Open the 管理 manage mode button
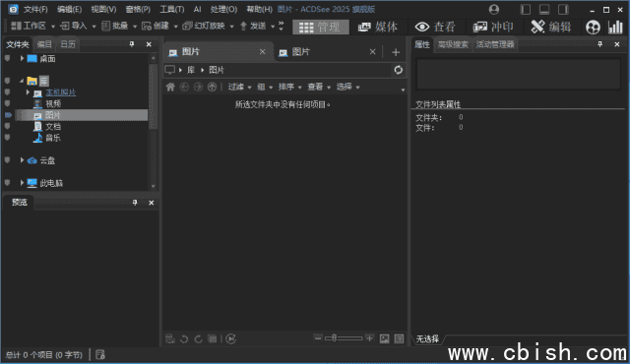Screen dimensions: 630x364 pyautogui.click(x=321, y=27)
